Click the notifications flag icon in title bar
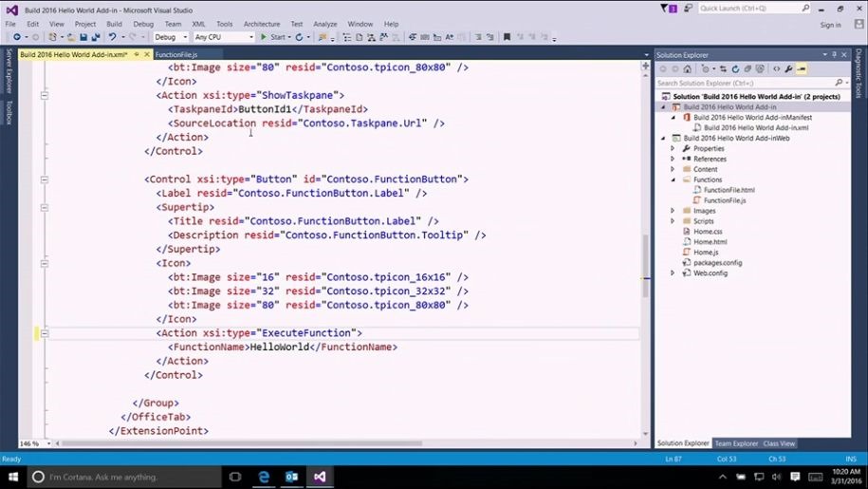The width and height of the screenshot is (868, 489). 669,9
